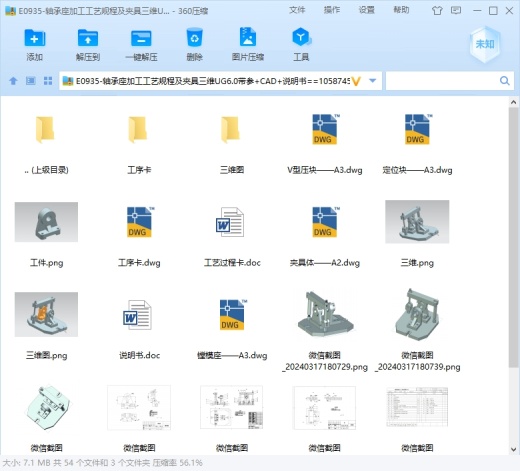The width and height of the screenshot is (520, 471).
Task: Click the skin (shirt) icon in title bar
Action: [437, 11]
